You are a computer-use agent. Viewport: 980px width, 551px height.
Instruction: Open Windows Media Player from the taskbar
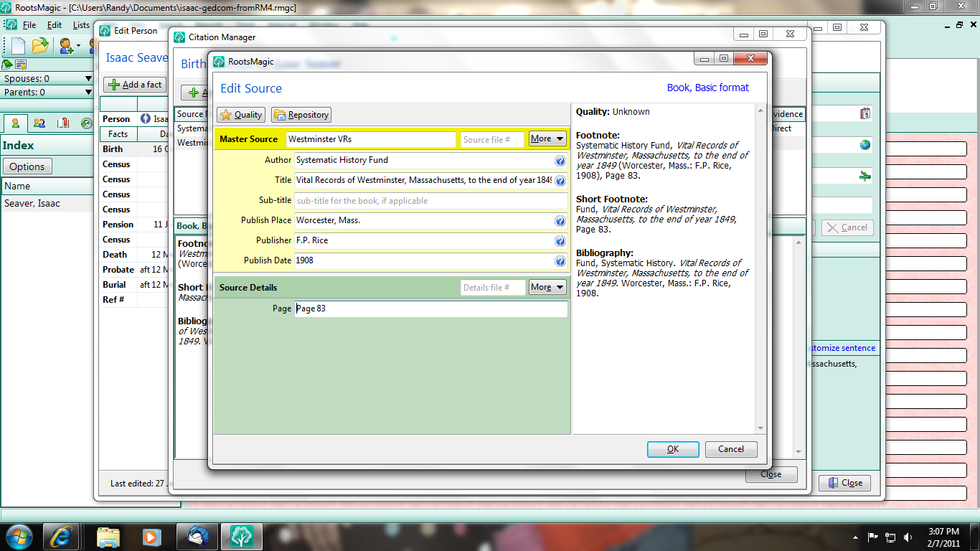151,537
